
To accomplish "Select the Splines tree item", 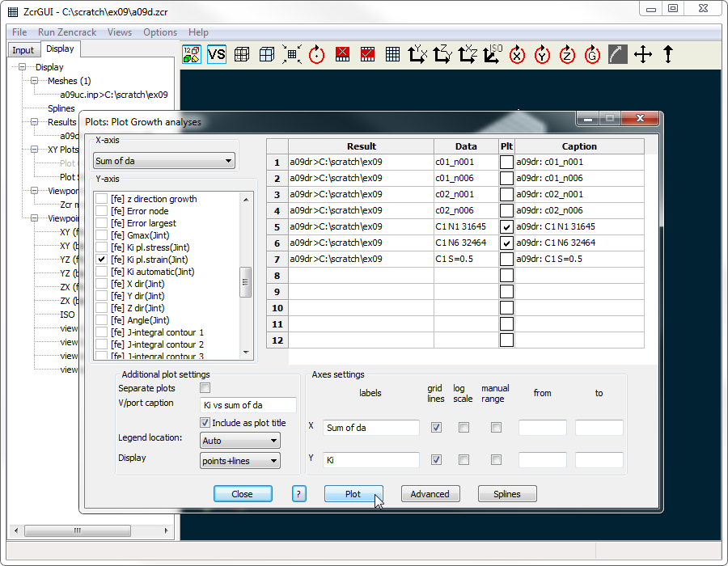I will (x=61, y=108).
